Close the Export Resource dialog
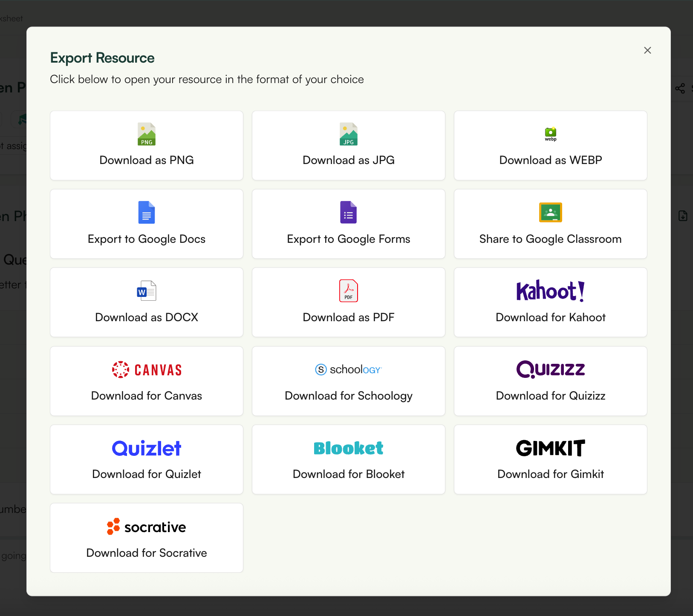693x616 pixels. coord(647,50)
